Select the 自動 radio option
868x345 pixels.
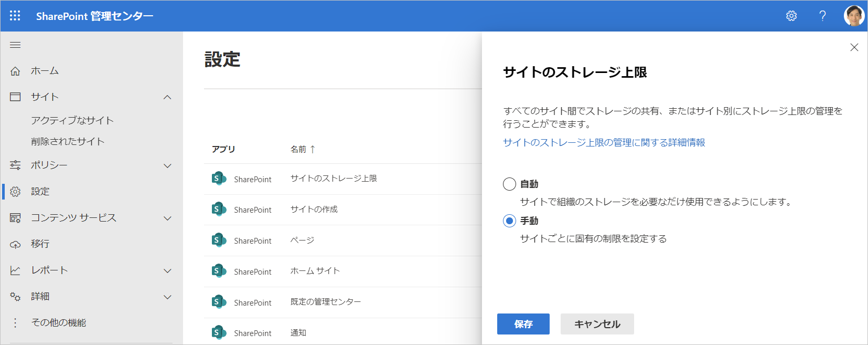coord(509,184)
